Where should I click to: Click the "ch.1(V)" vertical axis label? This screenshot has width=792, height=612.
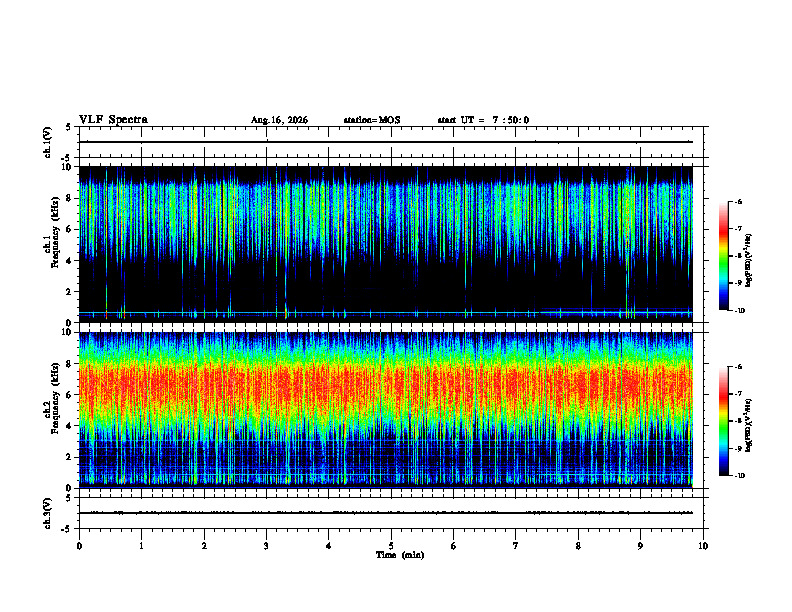(48, 142)
